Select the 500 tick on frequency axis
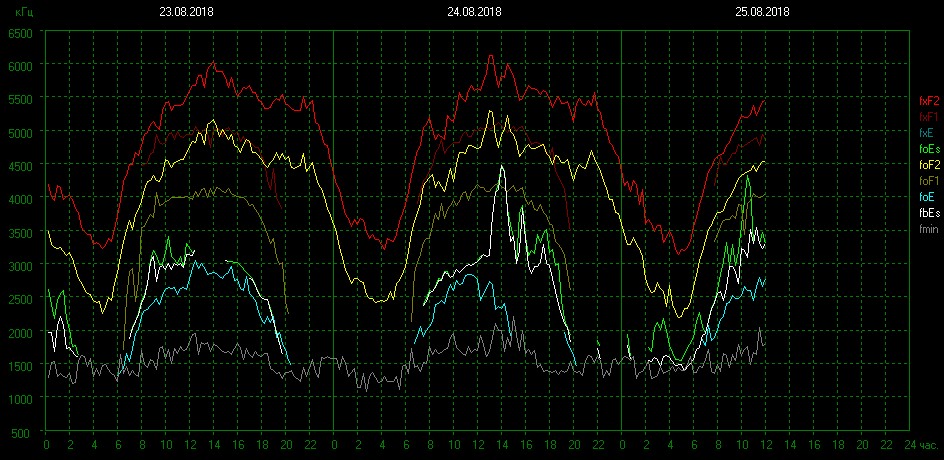Viewport: 944px width, 460px height. coord(24,432)
